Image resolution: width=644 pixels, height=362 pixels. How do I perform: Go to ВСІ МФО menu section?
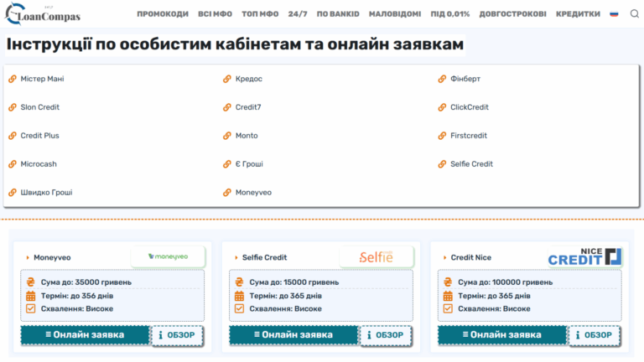(x=216, y=14)
